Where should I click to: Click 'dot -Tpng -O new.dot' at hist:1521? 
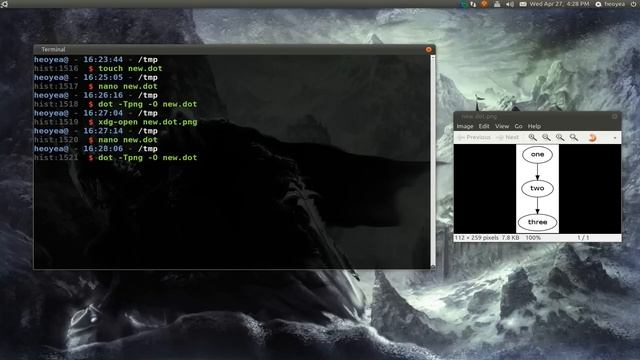[148, 158]
